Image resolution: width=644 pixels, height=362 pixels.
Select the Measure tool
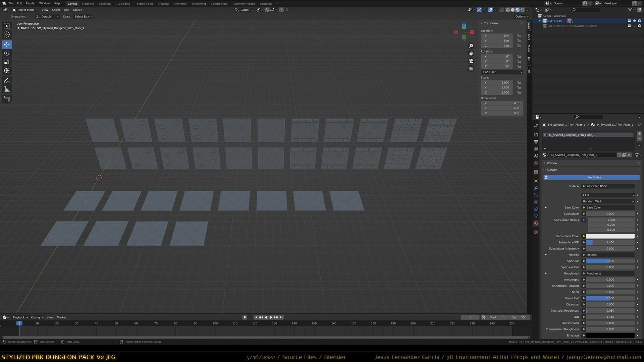7,89
